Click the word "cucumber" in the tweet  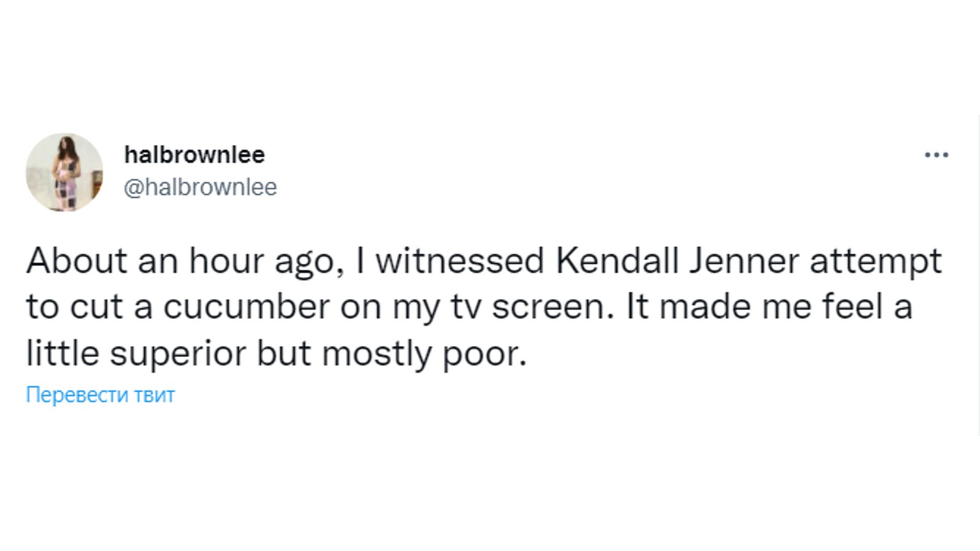(246, 307)
